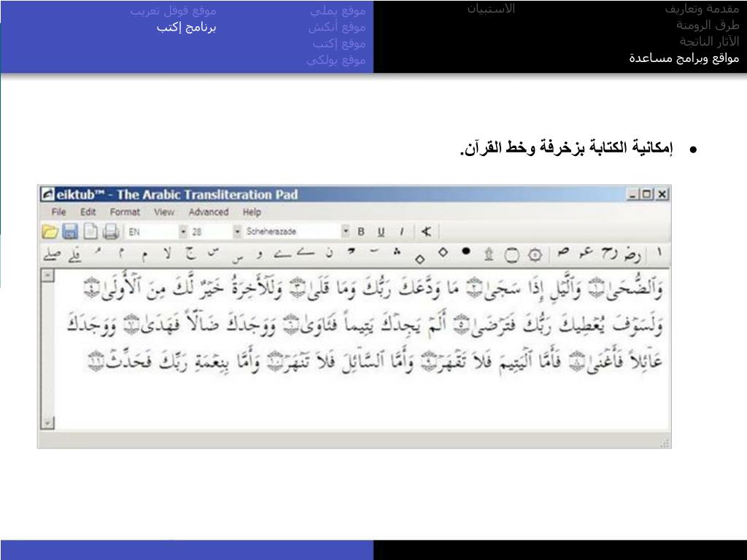Insert the filled black dot symbol
The height and width of the screenshot is (560, 747).
point(466,251)
